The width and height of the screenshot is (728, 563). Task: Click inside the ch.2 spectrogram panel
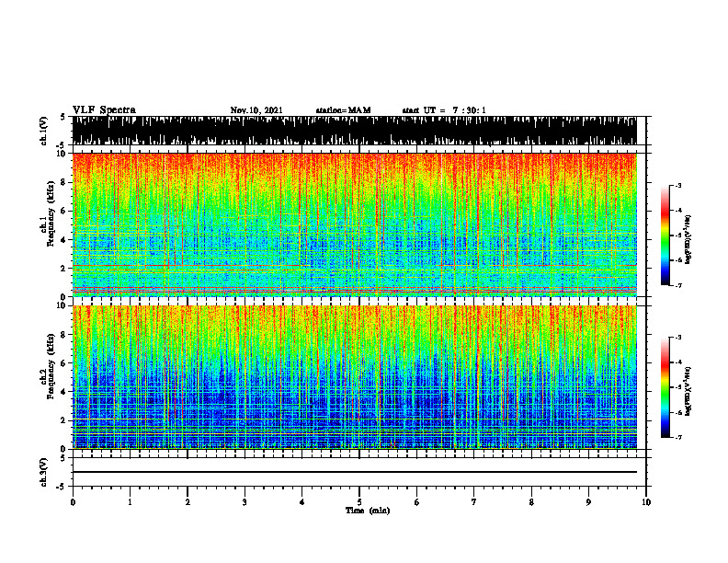click(x=354, y=377)
